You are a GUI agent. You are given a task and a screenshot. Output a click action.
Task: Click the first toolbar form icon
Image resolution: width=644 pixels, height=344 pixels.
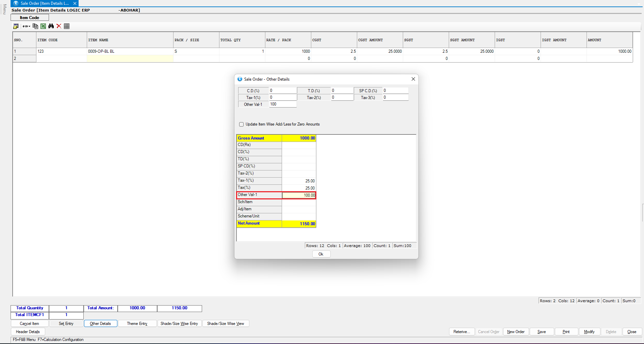point(16,26)
